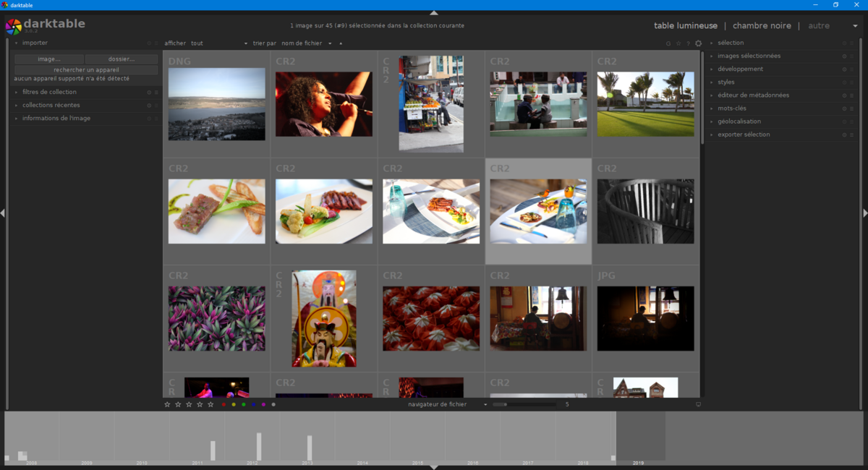Open trier par nom de fichier dropdown
Image resolution: width=868 pixels, height=470 pixels.
point(307,43)
